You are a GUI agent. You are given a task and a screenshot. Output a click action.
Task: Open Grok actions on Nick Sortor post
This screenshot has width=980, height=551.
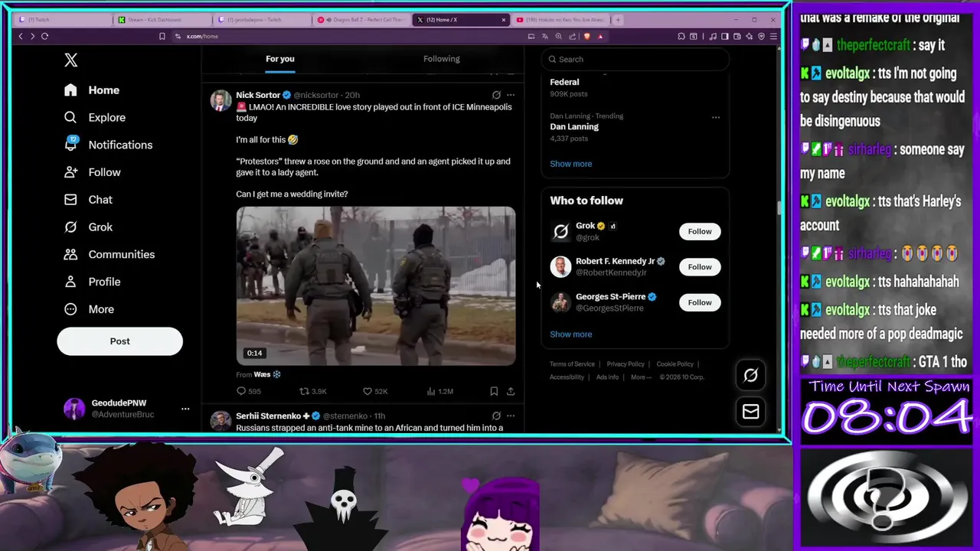(496, 95)
